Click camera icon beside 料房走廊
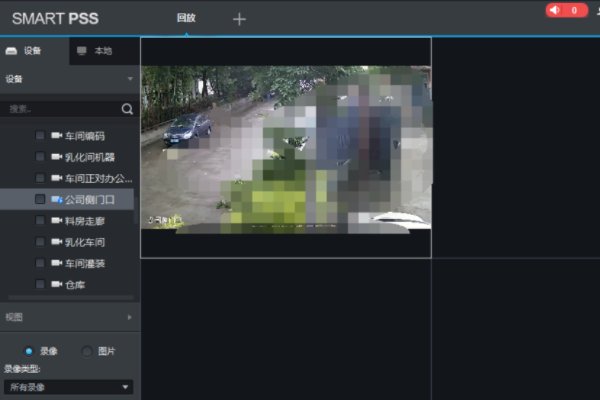The height and width of the screenshot is (400, 600). (x=56, y=221)
